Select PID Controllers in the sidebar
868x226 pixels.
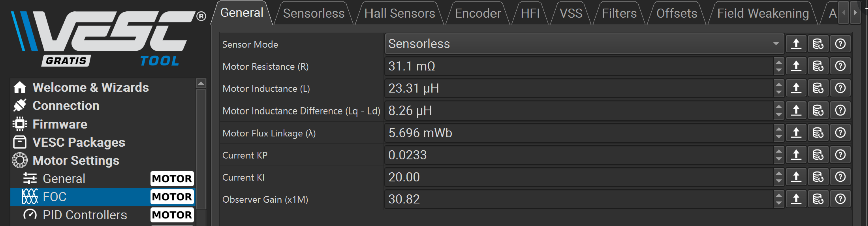pos(84,215)
